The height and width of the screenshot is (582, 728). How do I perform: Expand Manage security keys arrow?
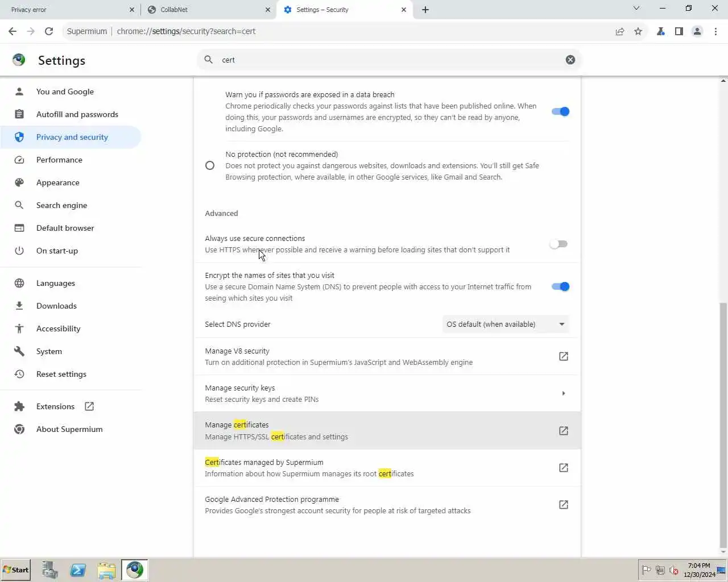click(x=564, y=393)
